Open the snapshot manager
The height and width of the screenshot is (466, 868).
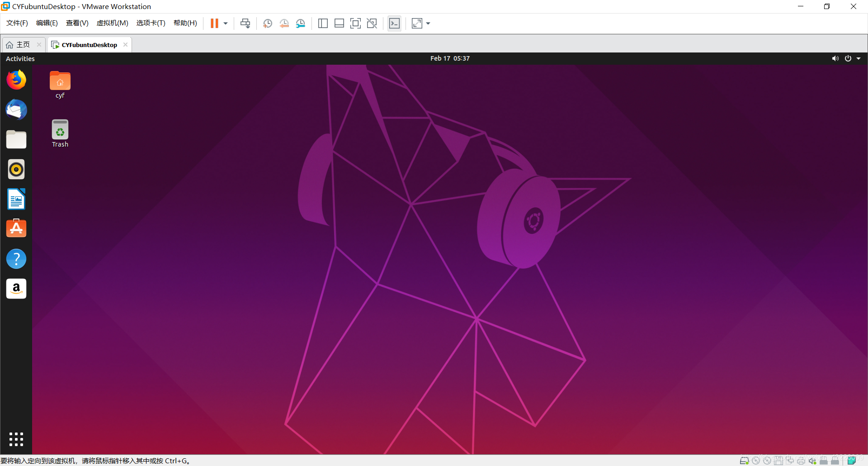tap(301, 23)
